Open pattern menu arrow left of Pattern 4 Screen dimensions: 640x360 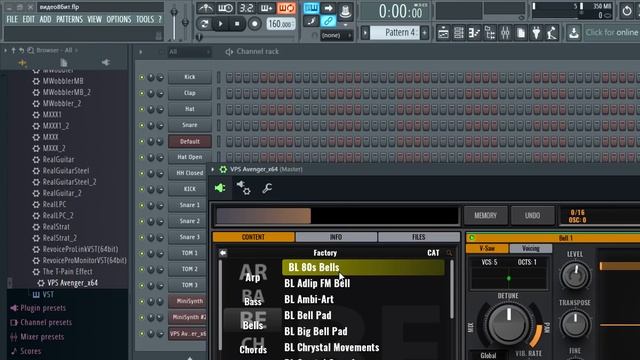pos(365,32)
